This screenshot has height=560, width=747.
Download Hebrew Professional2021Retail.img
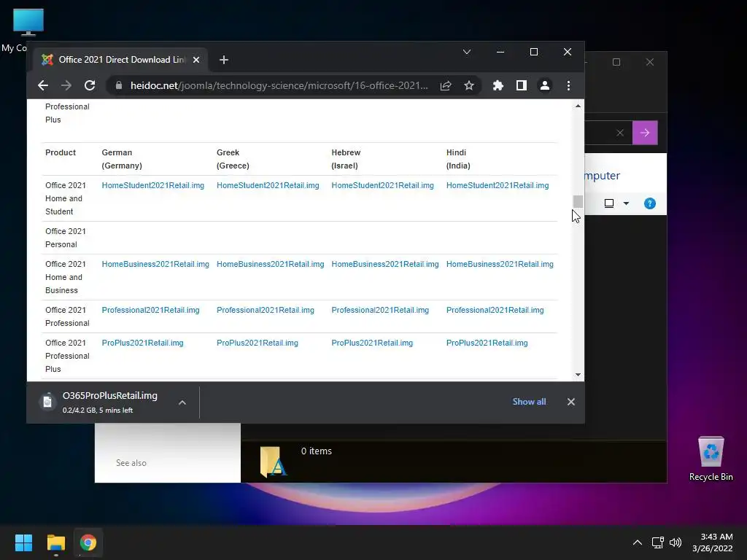[x=380, y=310]
